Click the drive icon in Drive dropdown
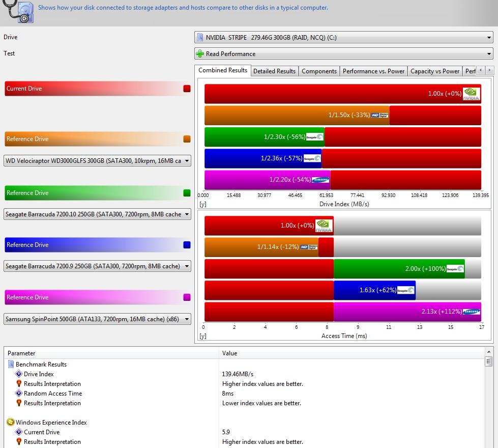The height and width of the screenshot is (448, 498). click(x=200, y=37)
